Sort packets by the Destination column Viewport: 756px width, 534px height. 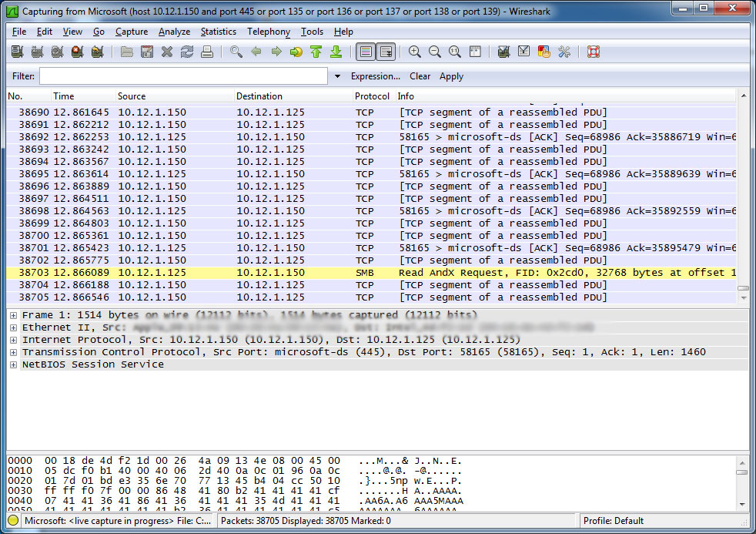tap(293, 96)
